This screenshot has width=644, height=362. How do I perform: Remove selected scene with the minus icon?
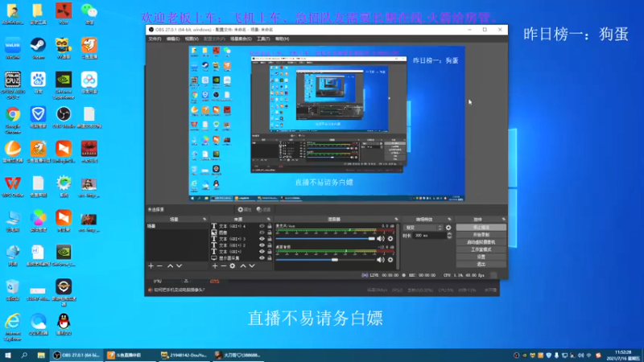(x=159, y=266)
